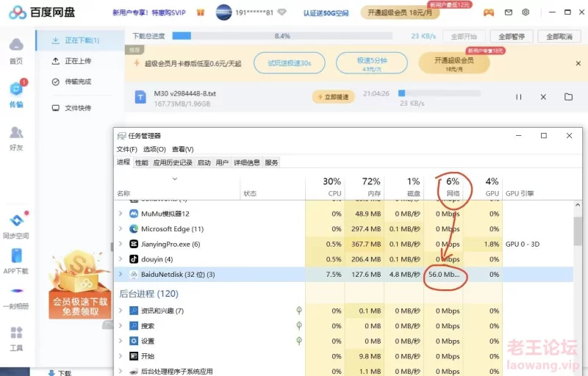This screenshot has width=588, height=376.
Task: Open folder of M30 v2984448-8.txt download
Action: coord(568,97)
